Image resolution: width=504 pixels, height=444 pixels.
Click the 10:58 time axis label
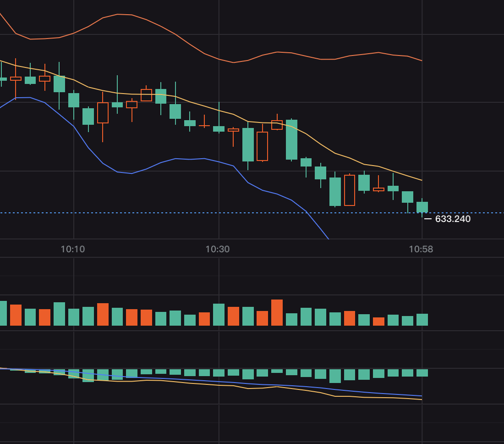(421, 250)
